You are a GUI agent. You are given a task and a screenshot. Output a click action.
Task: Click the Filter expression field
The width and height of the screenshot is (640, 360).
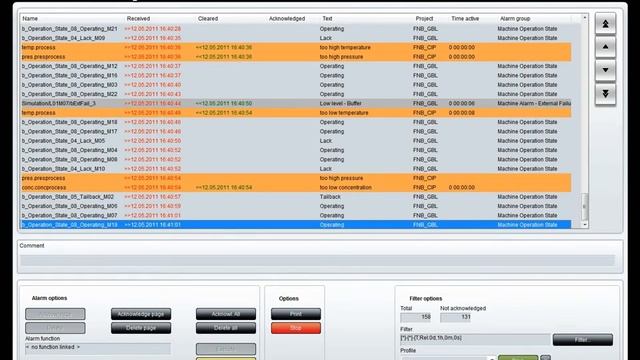pyautogui.click(x=475, y=338)
